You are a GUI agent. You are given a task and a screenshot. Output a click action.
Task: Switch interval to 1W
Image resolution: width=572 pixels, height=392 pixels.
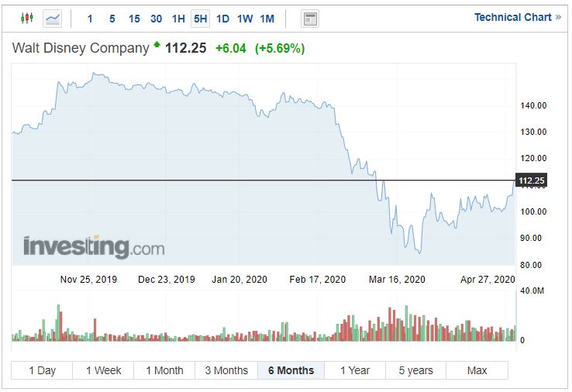pyautogui.click(x=244, y=18)
